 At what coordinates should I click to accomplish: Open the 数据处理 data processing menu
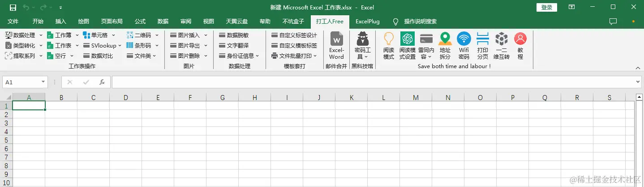tap(24, 35)
